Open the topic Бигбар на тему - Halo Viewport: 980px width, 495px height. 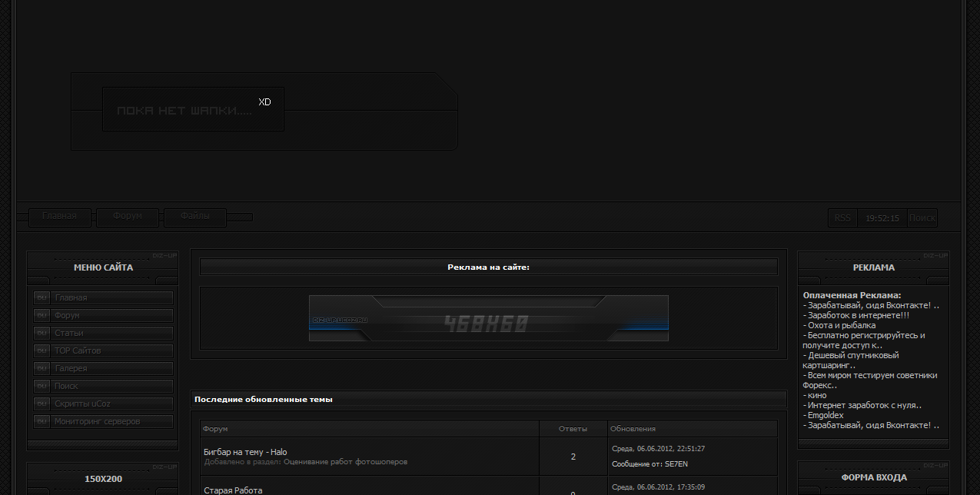click(245, 452)
